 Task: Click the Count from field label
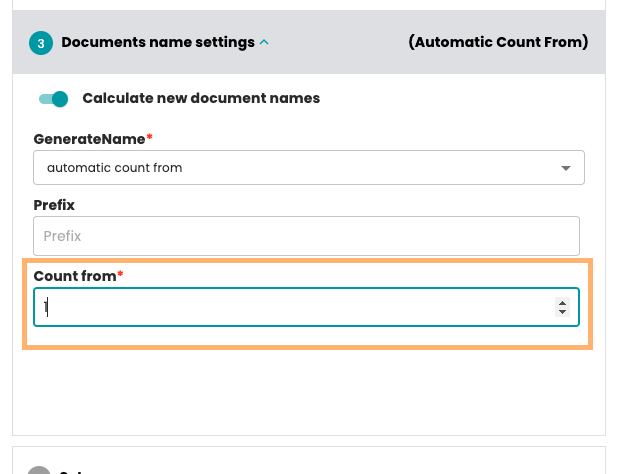[x=75, y=276]
